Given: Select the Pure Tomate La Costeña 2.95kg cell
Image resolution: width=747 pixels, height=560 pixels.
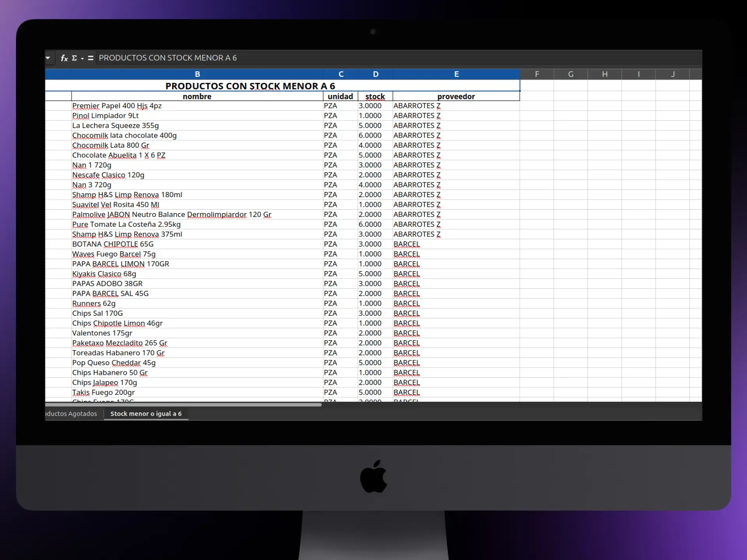Looking at the screenshot, I should (197, 224).
